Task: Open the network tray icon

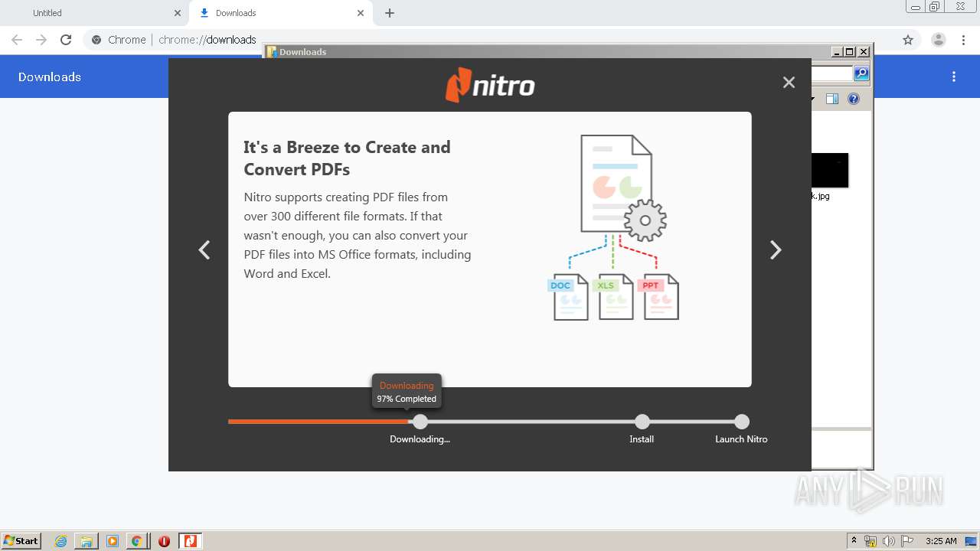Action: [871, 541]
